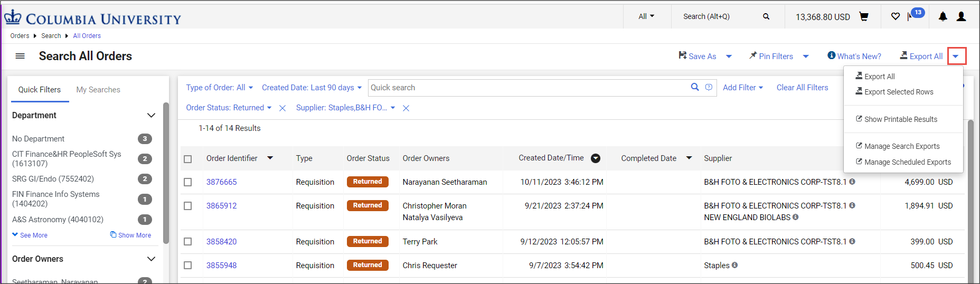
Task: Click into the Quick search field
Action: point(528,88)
